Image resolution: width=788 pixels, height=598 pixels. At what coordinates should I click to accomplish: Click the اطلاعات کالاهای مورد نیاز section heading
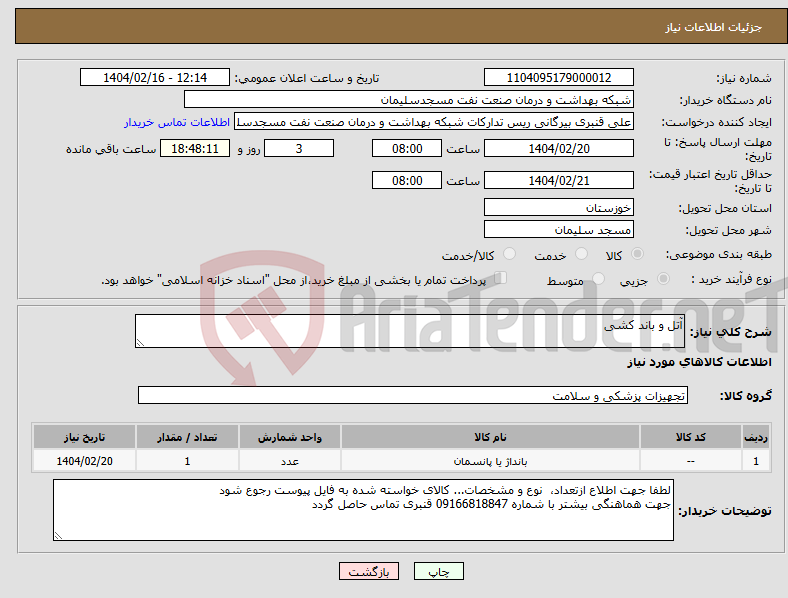click(x=699, y=362)
